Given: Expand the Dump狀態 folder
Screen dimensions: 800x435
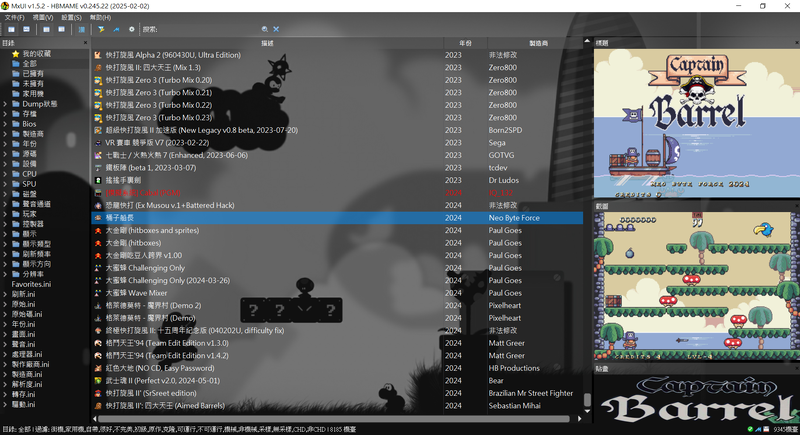Looking at the screenshot, I should point(5,104).
